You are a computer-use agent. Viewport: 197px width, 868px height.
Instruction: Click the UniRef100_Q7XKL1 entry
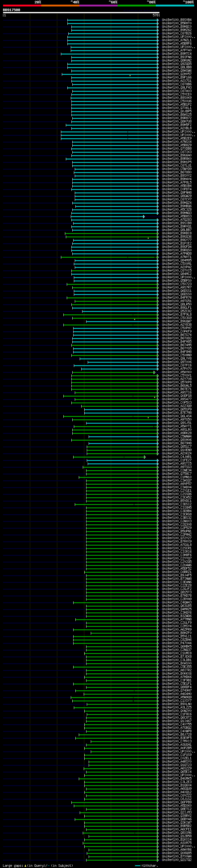[x=177, y=108]
